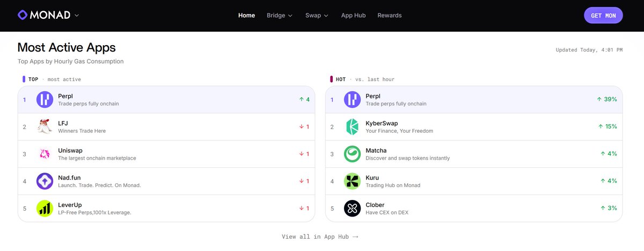644x251 pixels.
Task: Click the Matcha app icon
Action: pyautogui.click(x=353, y=154)
